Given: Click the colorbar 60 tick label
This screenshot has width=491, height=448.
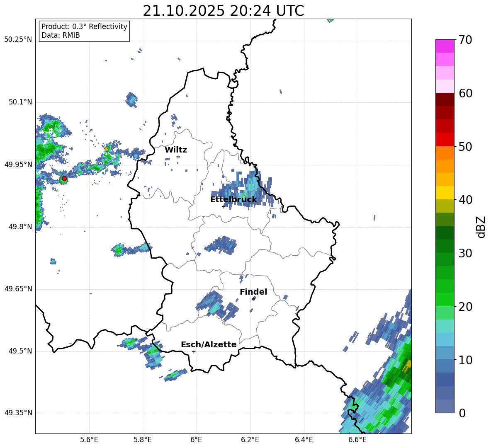Looking at the screenshot, I should point(465,93).
